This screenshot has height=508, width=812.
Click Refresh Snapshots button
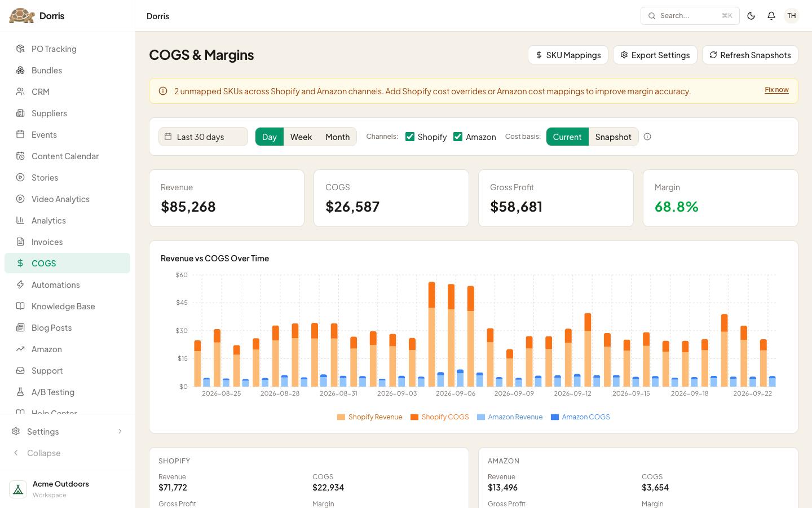pos(750,55)
